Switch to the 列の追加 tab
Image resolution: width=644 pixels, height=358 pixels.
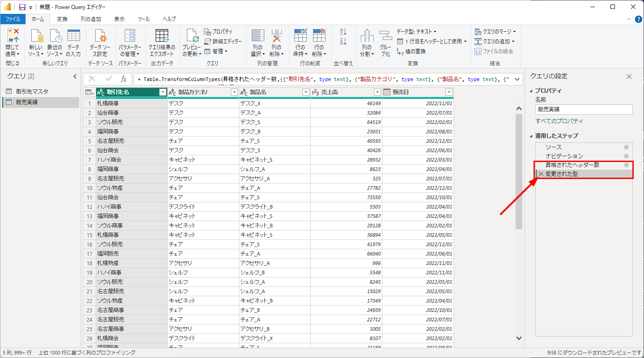coord(91,19)
